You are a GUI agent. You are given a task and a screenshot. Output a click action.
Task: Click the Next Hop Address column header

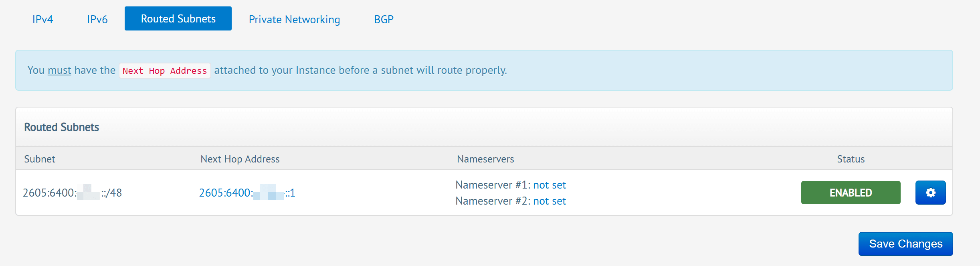click(240, 159)
